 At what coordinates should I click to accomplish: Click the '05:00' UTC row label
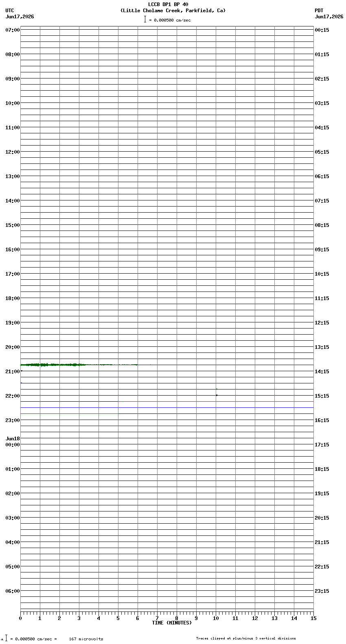(13, 567)
